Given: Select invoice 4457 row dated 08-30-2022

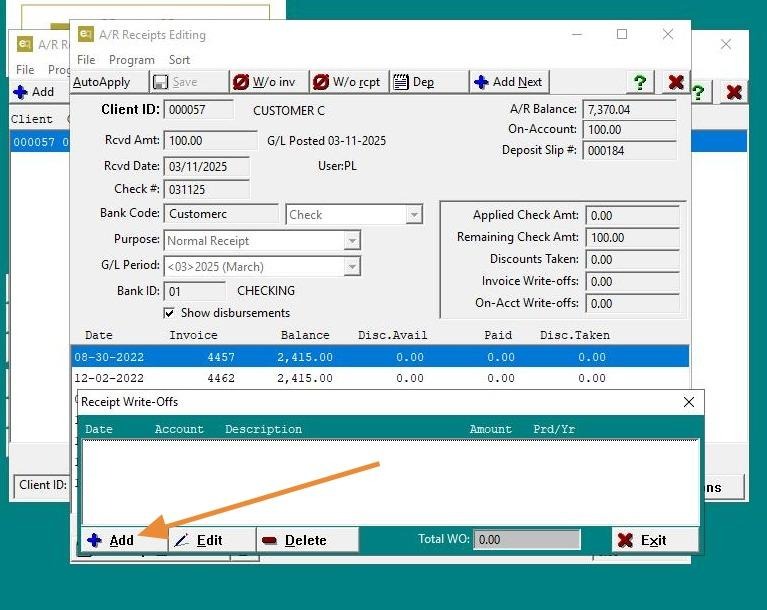Looking at the screenshot, I should pyautogui.click(x=380, y=357).
